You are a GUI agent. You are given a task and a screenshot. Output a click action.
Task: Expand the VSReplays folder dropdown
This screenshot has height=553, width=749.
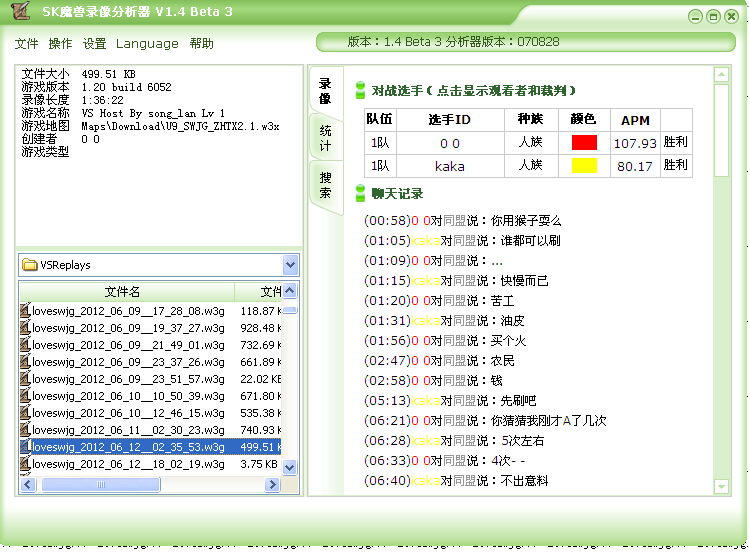[x=290, y=265]
